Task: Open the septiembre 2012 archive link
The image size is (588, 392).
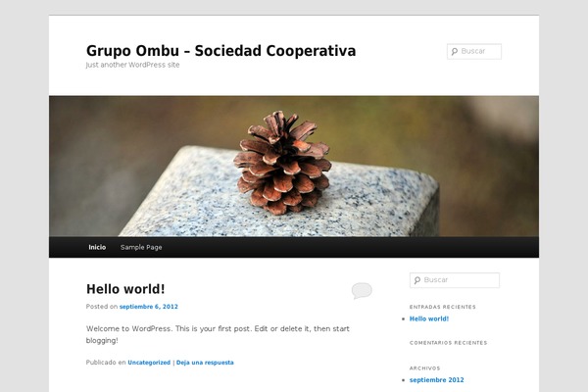Action: coord(436,380)
